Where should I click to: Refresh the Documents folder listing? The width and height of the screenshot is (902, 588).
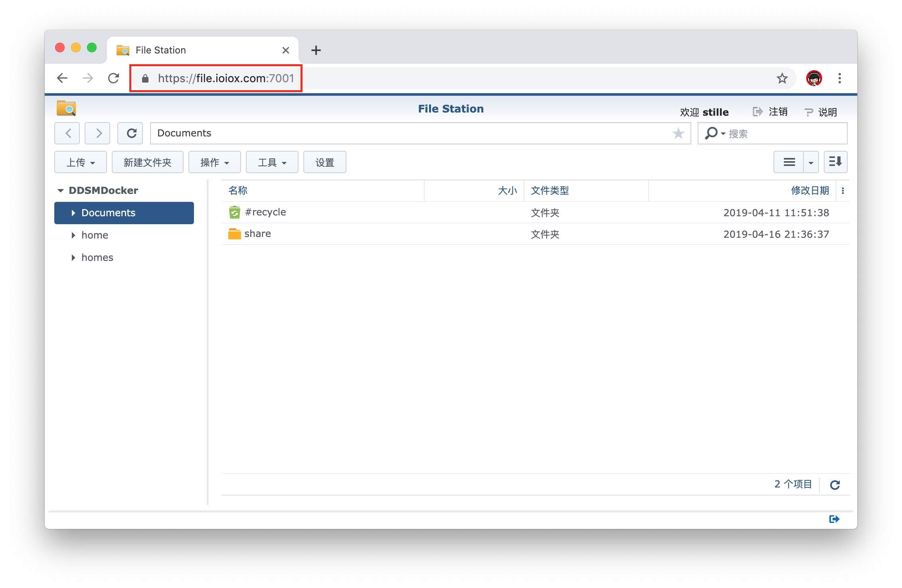pos(131,133)
